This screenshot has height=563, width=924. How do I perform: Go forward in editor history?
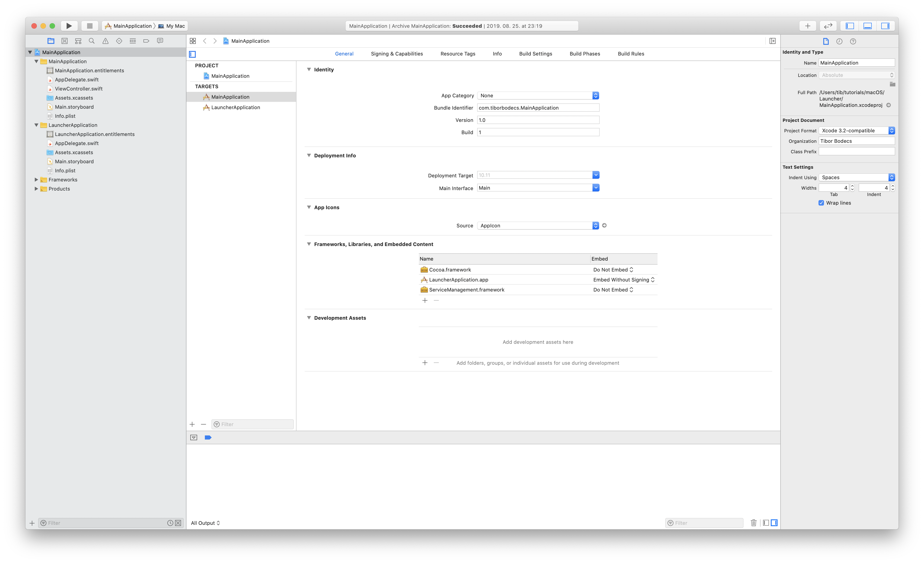click(215, 41)
